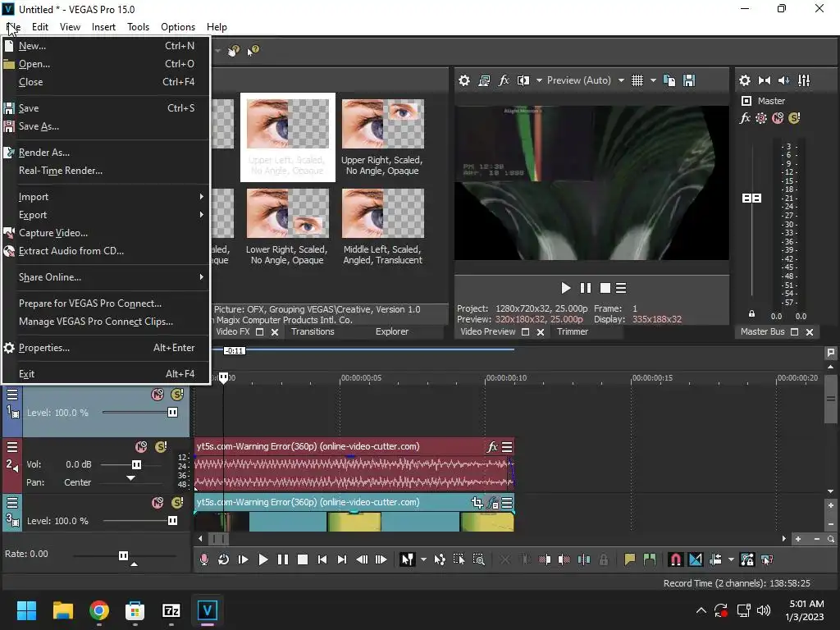Step to next frame
The width and height of the screenshot is (840, 630).
381,559
